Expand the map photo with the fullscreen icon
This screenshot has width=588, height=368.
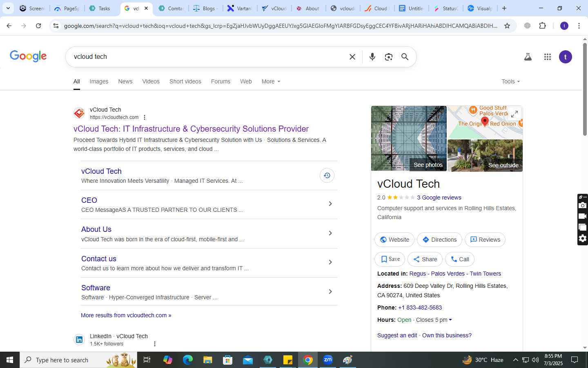pos(515,114)
